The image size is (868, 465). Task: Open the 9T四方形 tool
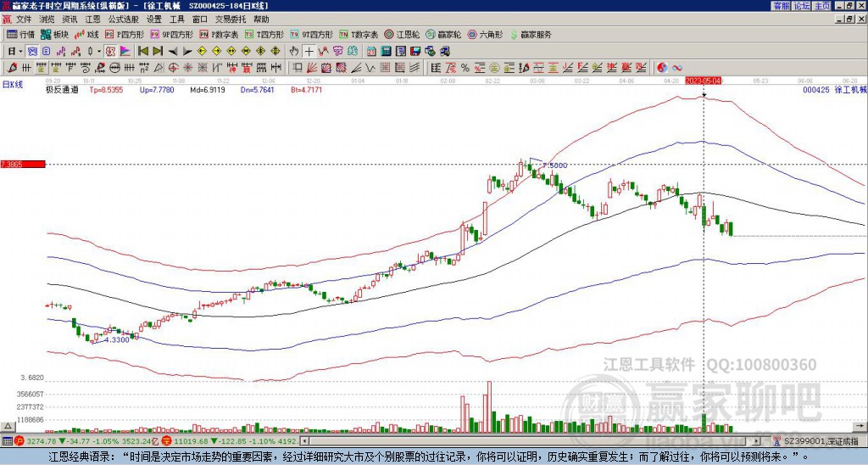(x=311, y=34)
